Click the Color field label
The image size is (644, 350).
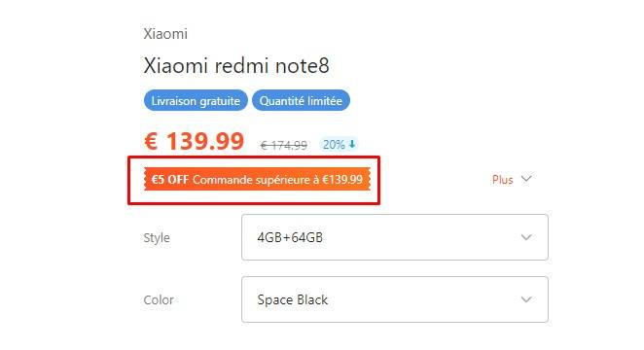[159, 300]
